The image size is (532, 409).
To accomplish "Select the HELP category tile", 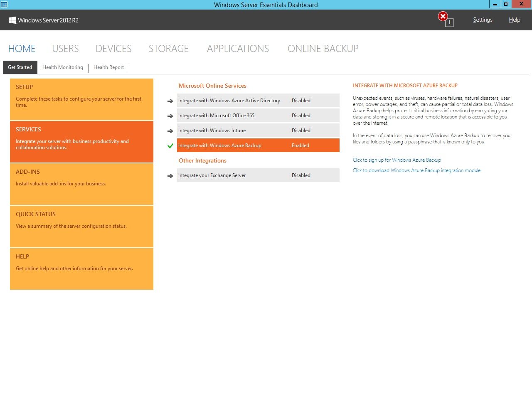I will tap(81, 269).
